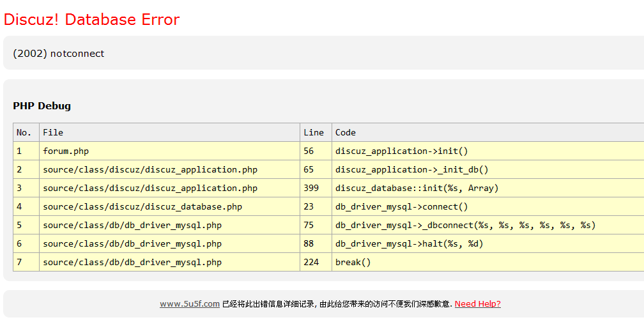Click the discuz_application->_init_db() code cell
644x322 pixels.
(411, 170)
